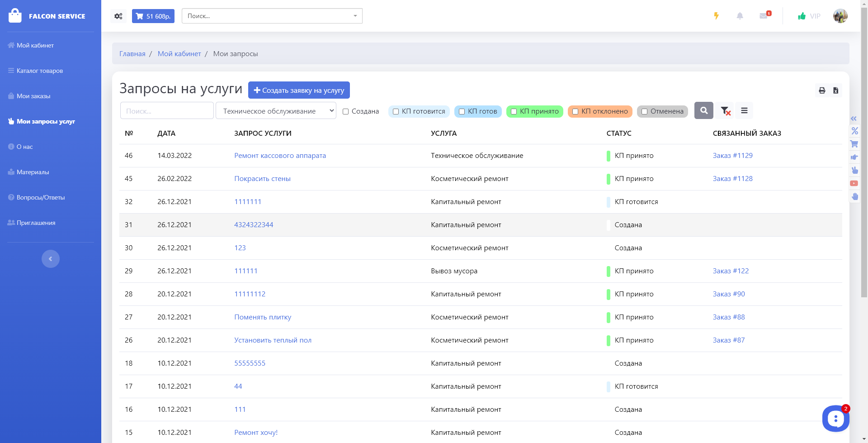Toggle the "КП отклонено" filter checkbox
The height and width of the screenshot is (443, 868).
[575, 111]
